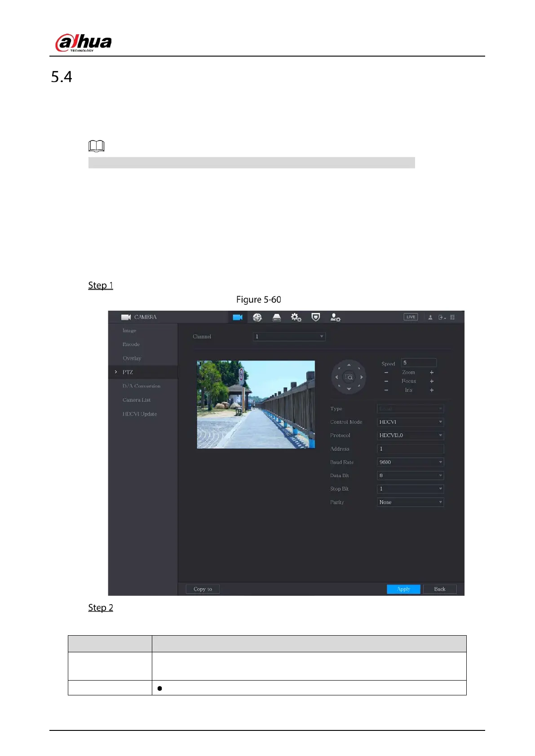Click the Address input field
The image size is (535, 756).
[410, 449]
